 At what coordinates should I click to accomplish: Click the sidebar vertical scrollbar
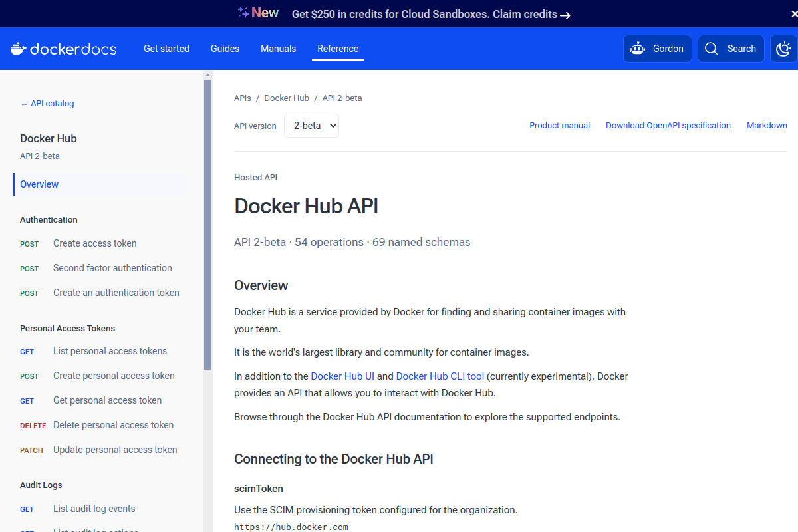(207, 225)
